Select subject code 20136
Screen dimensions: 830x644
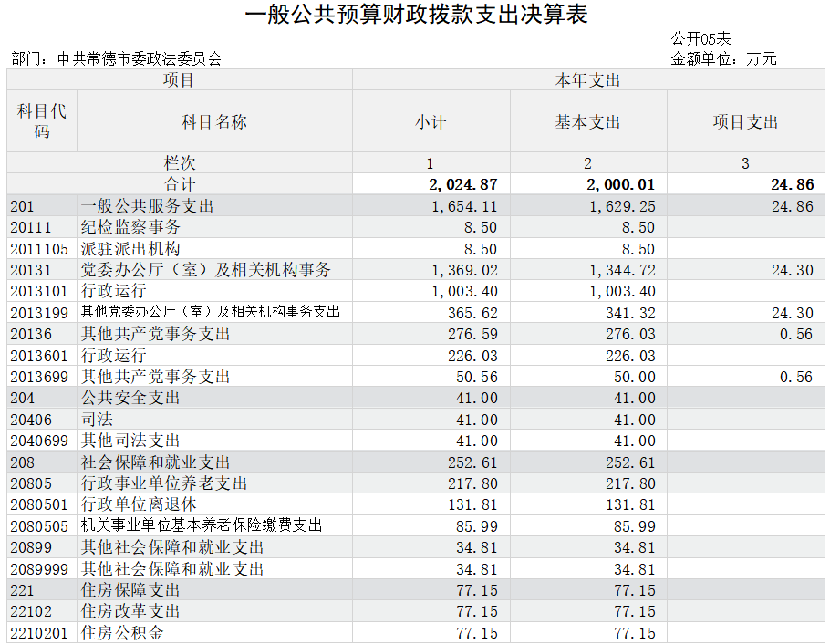pyautogui.click(x=31, y=334)
